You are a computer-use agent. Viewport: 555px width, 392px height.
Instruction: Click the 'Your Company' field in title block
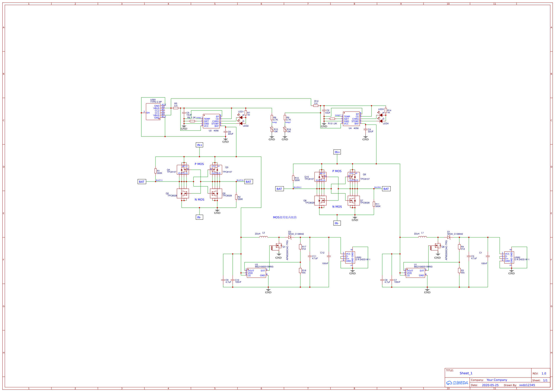(497, 380)
